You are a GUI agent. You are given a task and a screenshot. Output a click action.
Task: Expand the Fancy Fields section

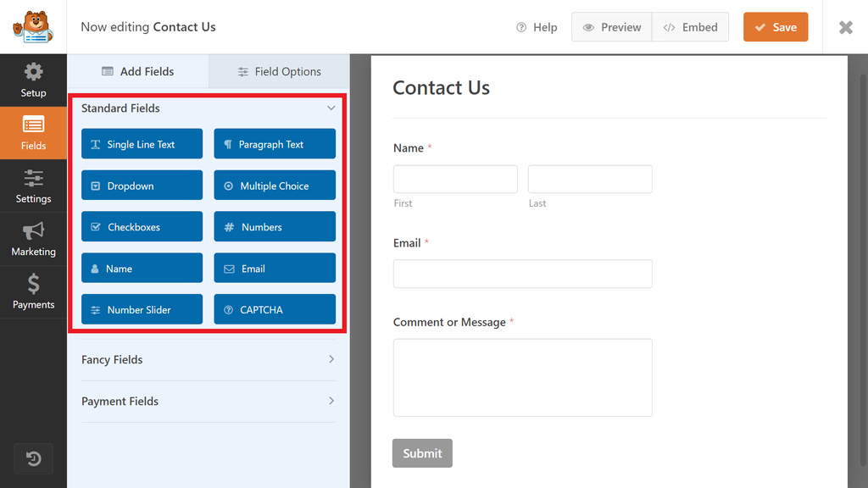point(209,359)
